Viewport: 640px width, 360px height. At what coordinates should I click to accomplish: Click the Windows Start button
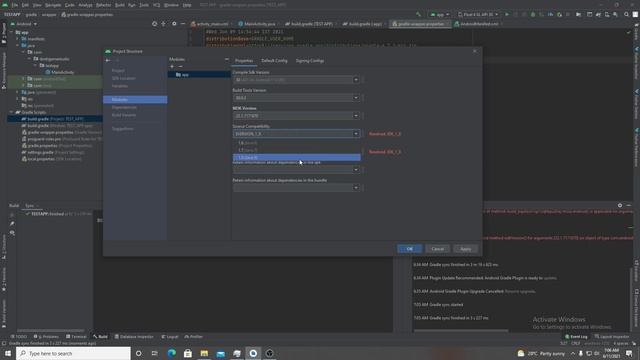[8, 353]
